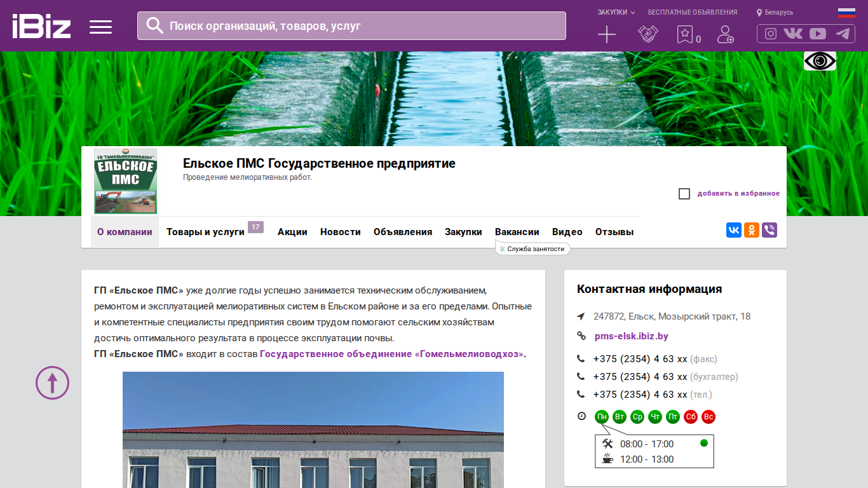
Task: Select Saturday (Сб) schedule day
Action: tap(691, 417)
